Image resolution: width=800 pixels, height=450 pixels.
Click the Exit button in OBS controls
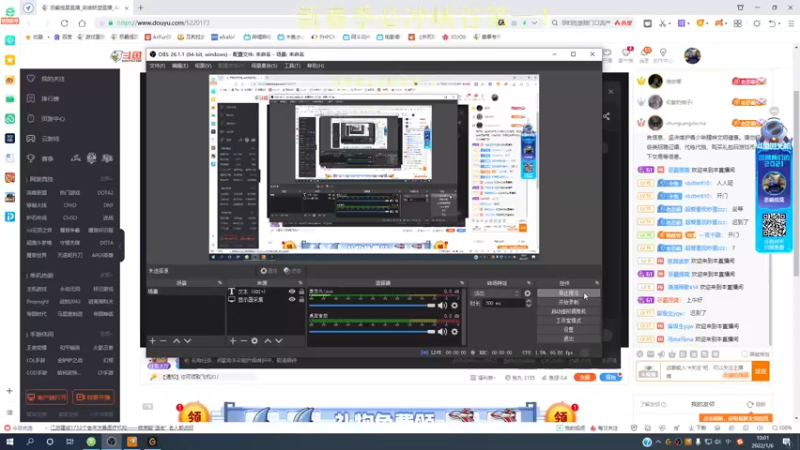(568, 339)
